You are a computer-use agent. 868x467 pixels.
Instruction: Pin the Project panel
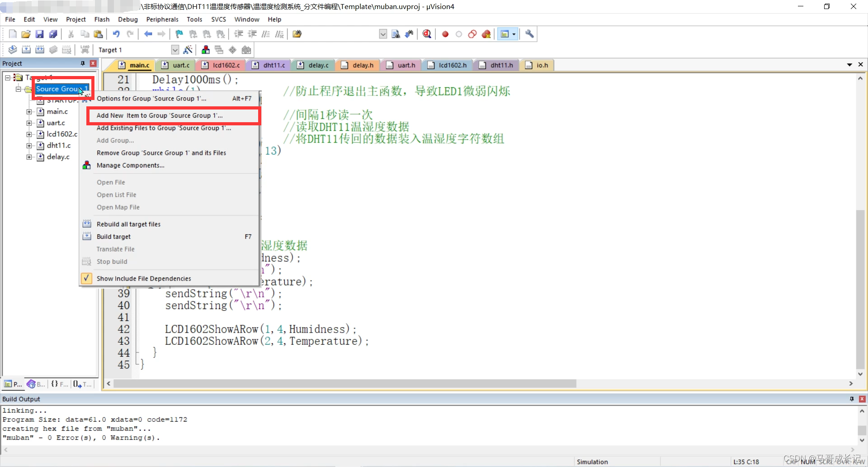coord(83,63)
